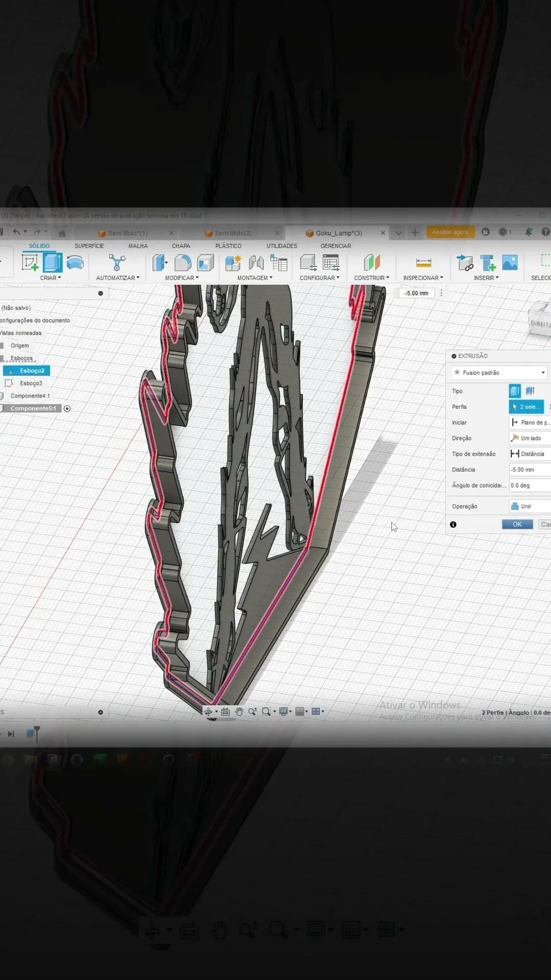Switch to the Sem título*(1) document tab
Viewport: 551px width, 980px height.
click(x=128, y=233)
